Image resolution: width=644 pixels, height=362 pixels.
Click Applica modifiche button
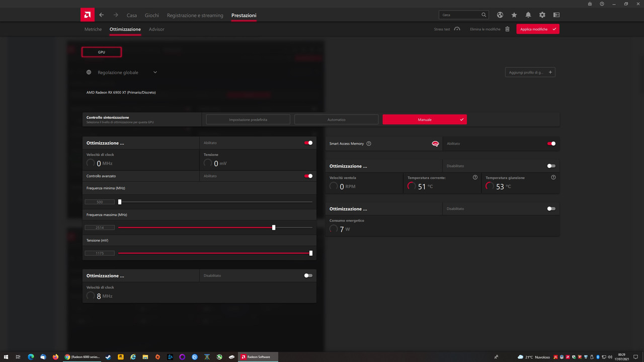538,29
